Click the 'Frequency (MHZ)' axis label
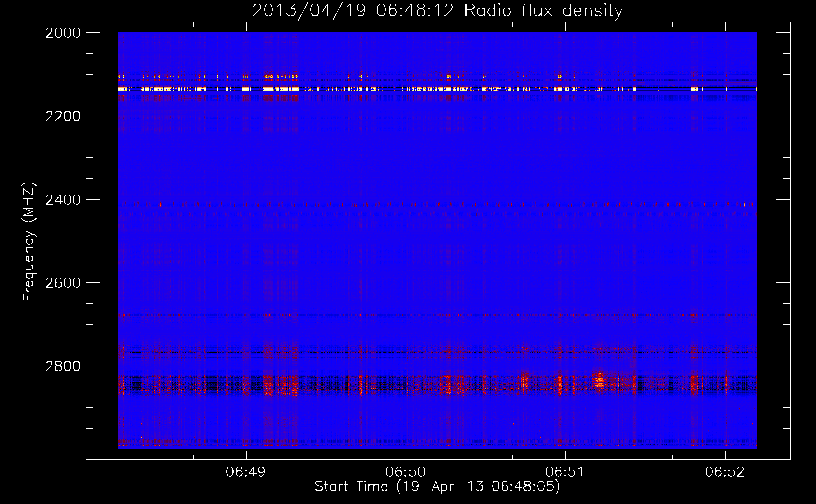The image size is (816, 504). [29, 241]
